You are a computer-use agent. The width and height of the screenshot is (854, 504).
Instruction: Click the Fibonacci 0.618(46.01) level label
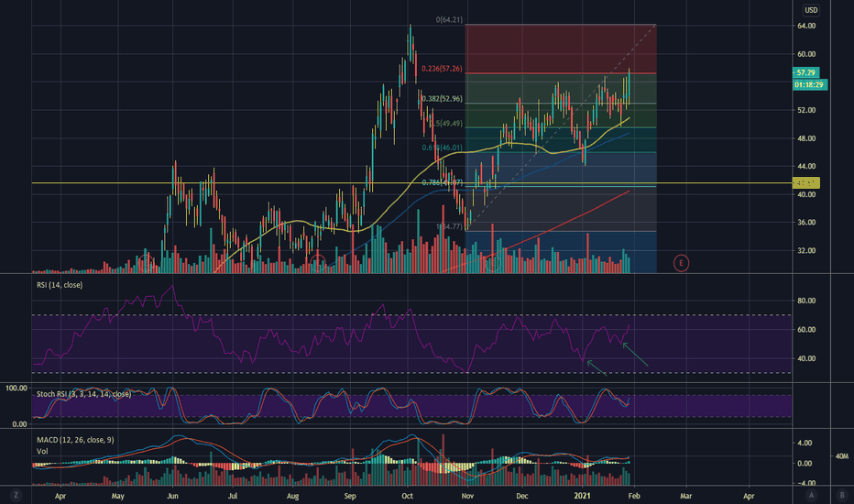(442, 148)
